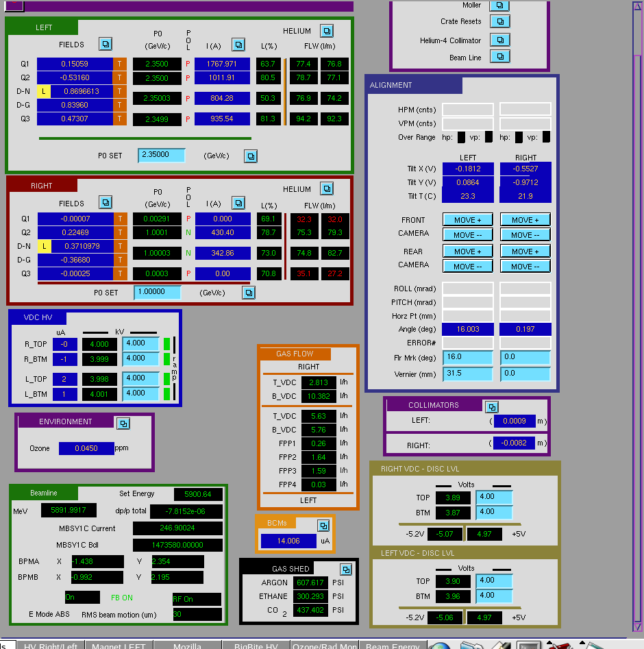The width and height of the screenshot is (644, 649).
Task: Edit LEFT P0 SET field showing 2.35000
Action: coord(162,155)
